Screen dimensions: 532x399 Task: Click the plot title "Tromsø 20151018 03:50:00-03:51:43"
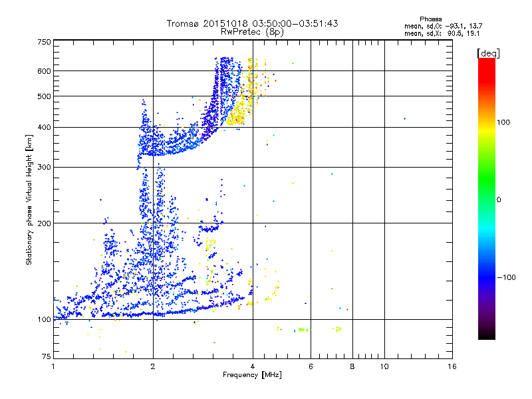(x=252, y=23)
